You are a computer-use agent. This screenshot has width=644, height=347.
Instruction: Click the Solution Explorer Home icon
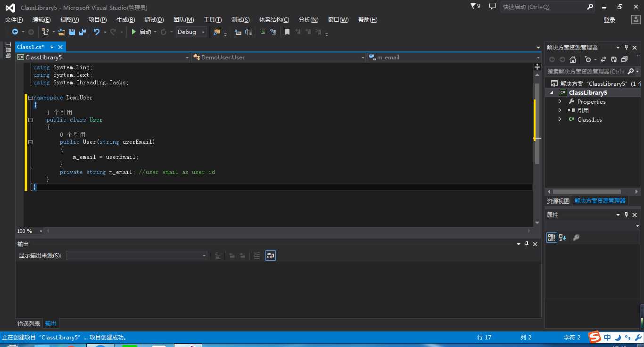click(573, 59)
